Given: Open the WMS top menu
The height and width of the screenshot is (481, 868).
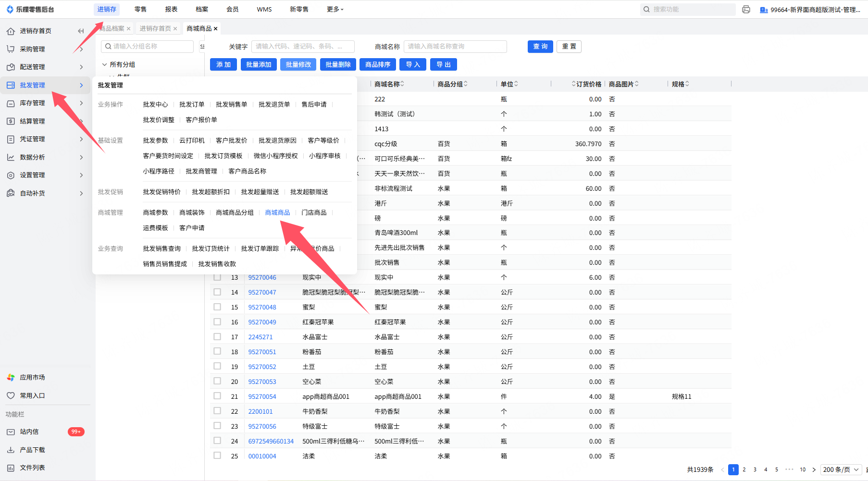Looking at the screenshot, I should click(x=264, y=9).
